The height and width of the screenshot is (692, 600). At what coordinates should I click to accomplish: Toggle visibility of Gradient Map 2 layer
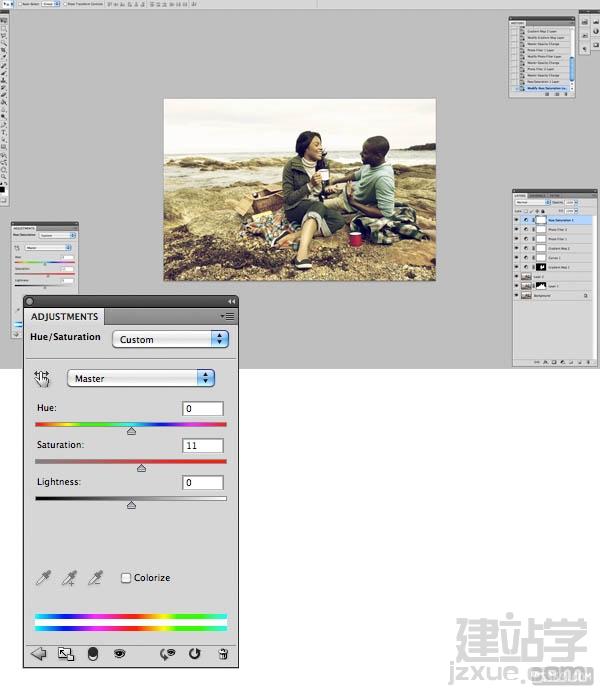click(x=516, y=248)
